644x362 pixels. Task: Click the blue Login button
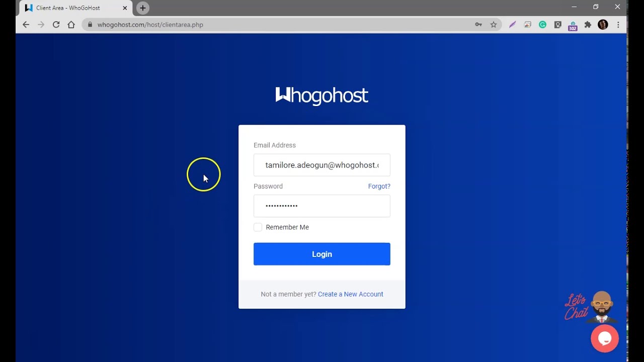(x=322, y=254)
